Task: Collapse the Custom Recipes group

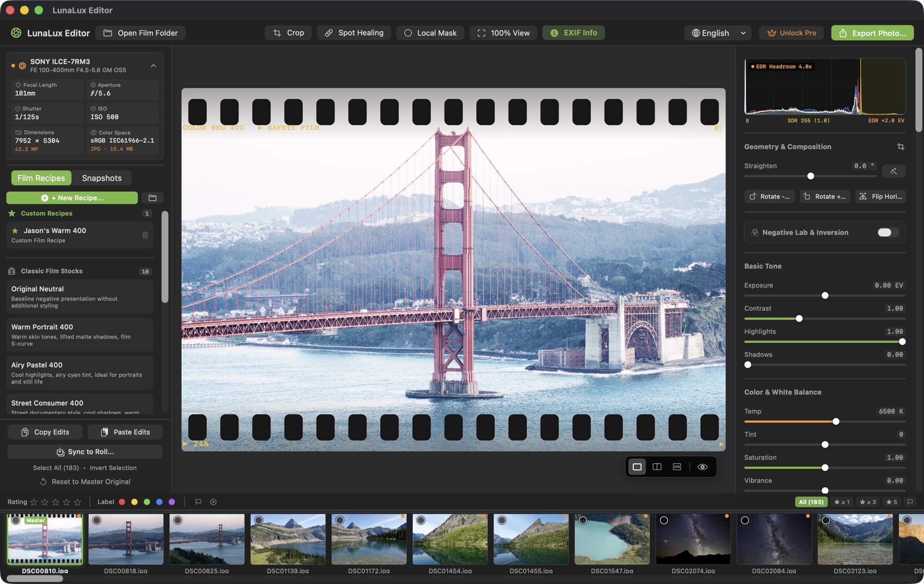Action: [80, 213]
